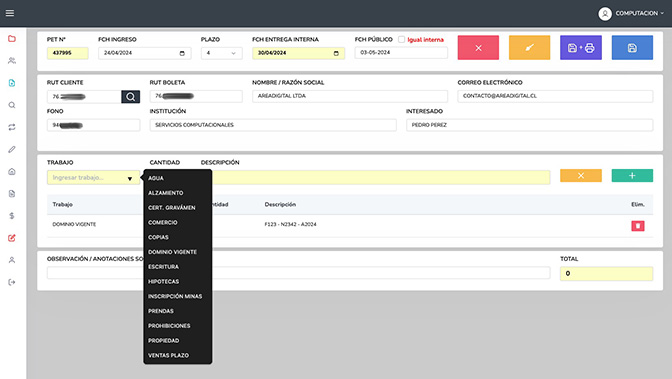
Task: Toggle the Igual interna checkbox
Action: coord(402,39)
